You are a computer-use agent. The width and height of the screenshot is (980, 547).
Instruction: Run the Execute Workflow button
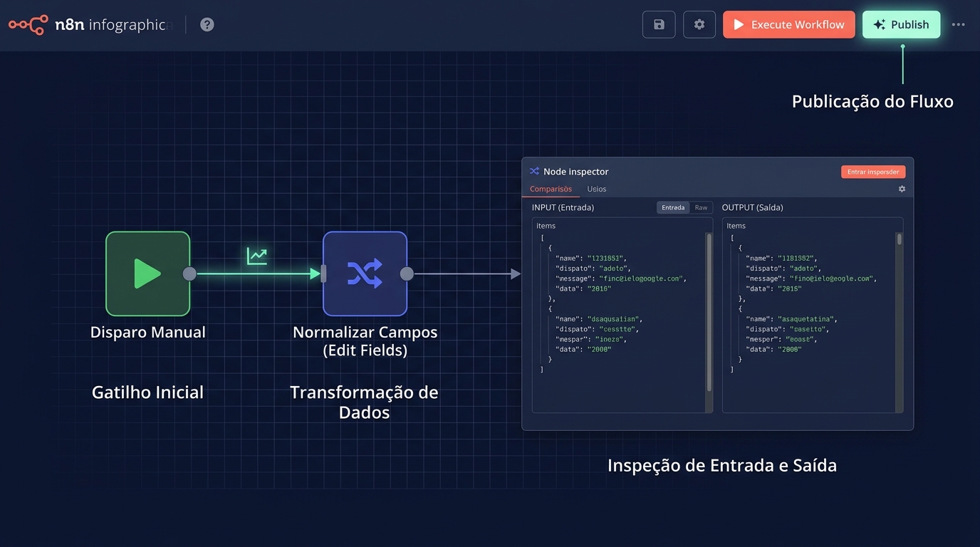tap(788, 24)
